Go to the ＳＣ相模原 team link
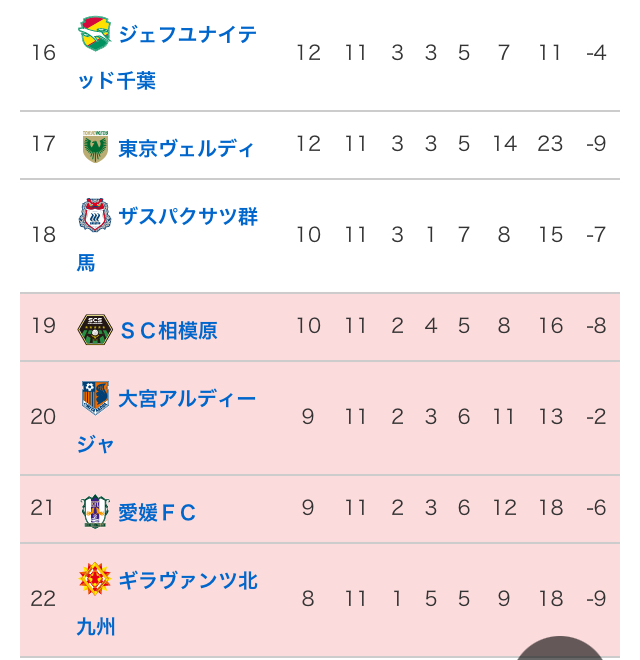This screenshot has width=640, height=660. (x=168, y=330)
